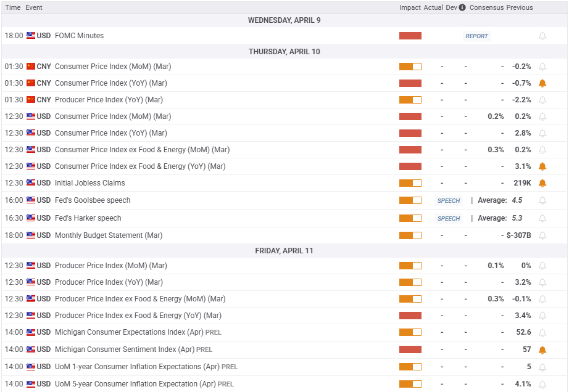Open the SPEECH badge for Fed's Goolsbee speech

point(449,200)
